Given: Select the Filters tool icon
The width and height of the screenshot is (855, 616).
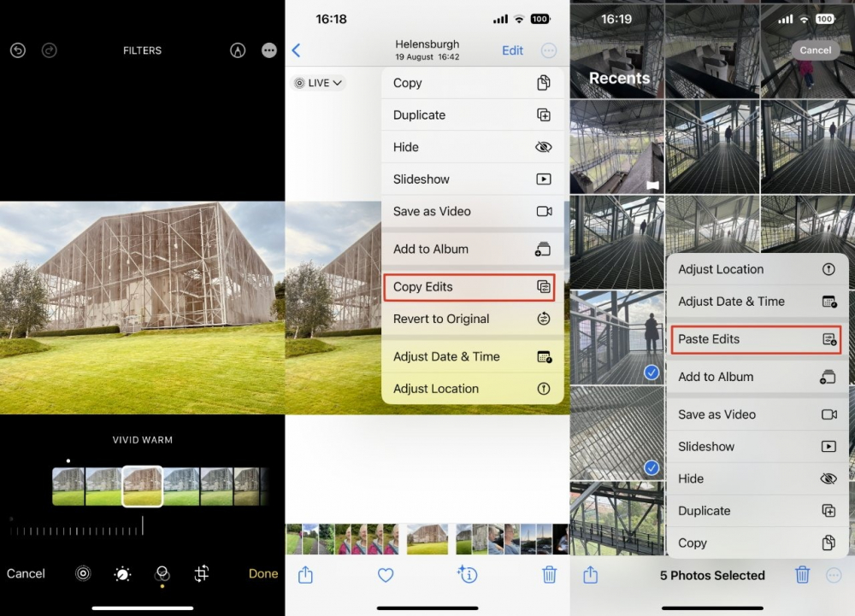Looking at the screenshot, I should click(x=162, y=574).
